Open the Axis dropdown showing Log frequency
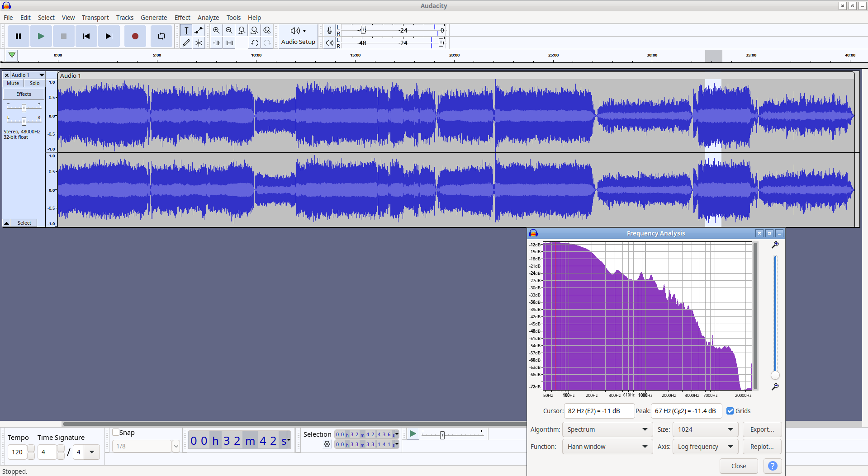Screen dimensions: 868x476 (705, 447)
